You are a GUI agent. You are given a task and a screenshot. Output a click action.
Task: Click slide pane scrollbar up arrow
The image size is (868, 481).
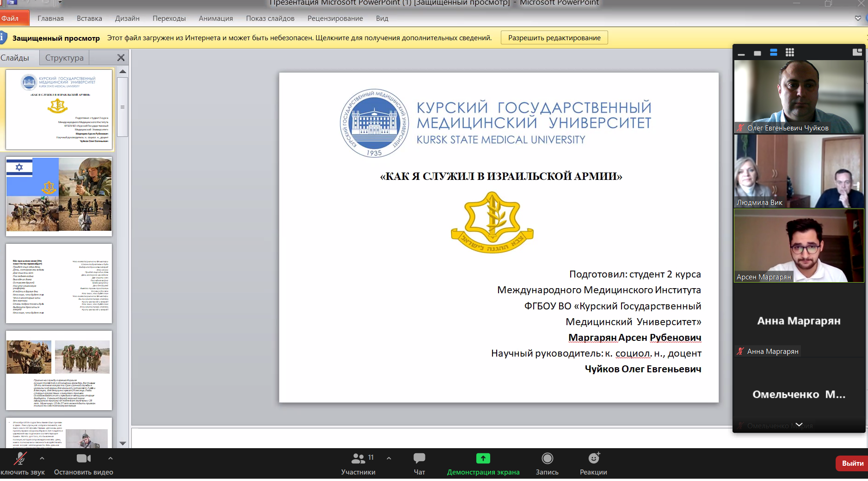click(123, 72)
